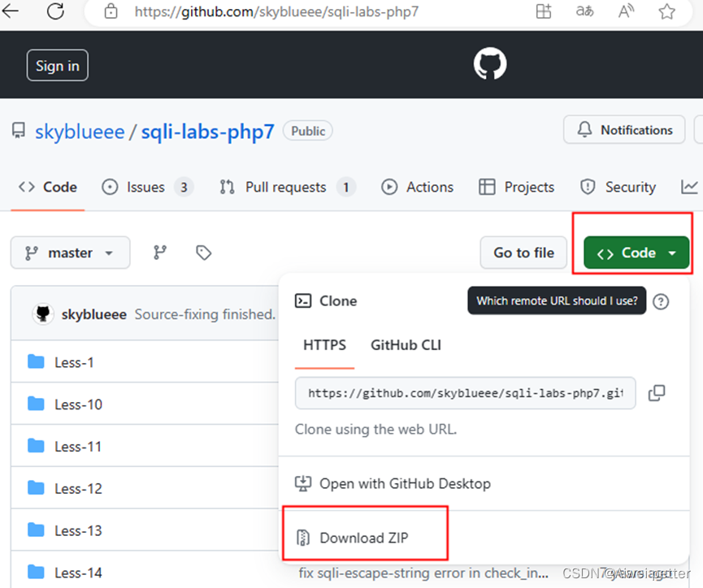This screenshot has height=588, width=703.
Task: Open the Less-1 folder
Action: [74, 362]
